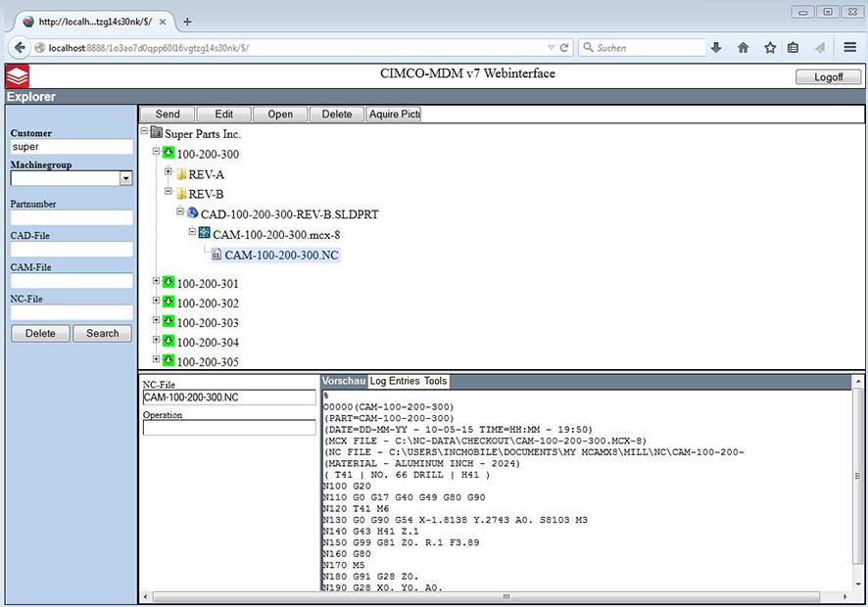Click the Partnumber input field
The height and width of the screenshot is (607, 868).
tap(72, 217)
